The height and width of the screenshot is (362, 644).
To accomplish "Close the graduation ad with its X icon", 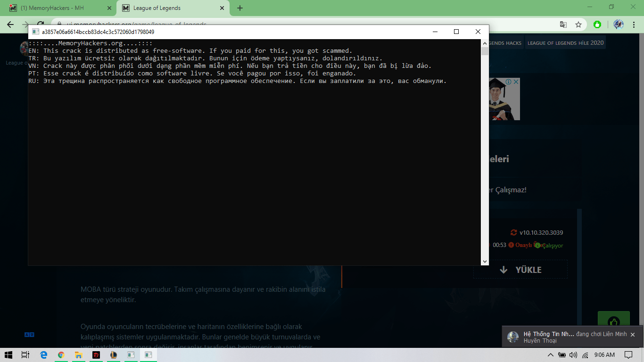I will click(x=516, y=82).
